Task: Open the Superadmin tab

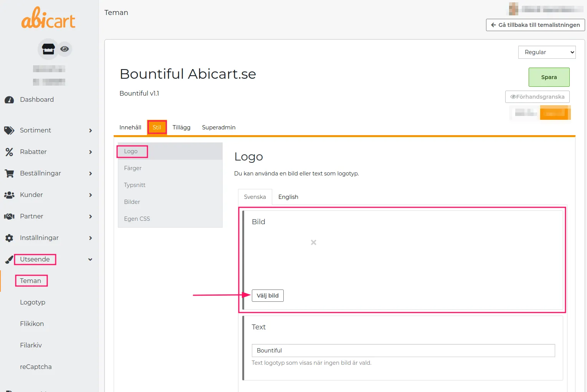Action: tap(219, 127)
